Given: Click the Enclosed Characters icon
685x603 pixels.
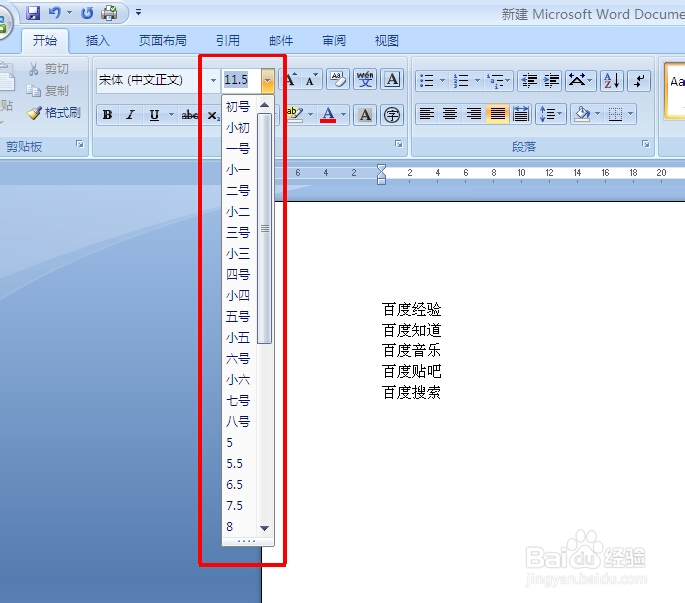Looking at the screenshot, I should click(392, 115).
